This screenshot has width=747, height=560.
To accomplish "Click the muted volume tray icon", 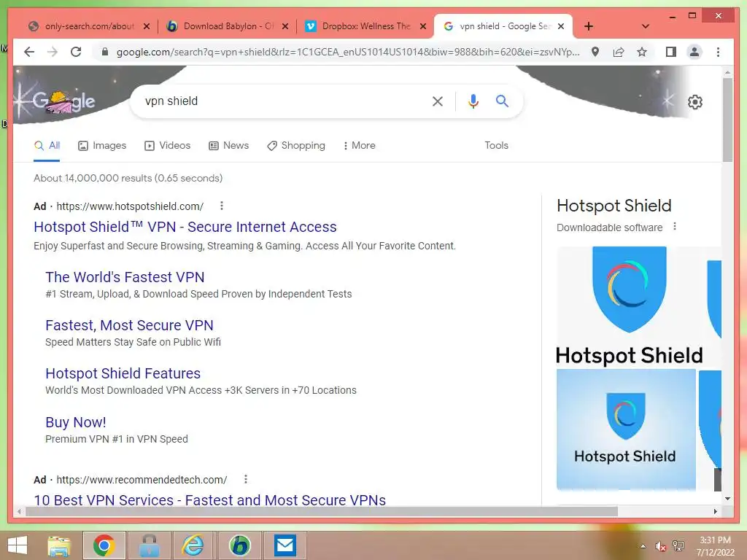I will (660, 546).
